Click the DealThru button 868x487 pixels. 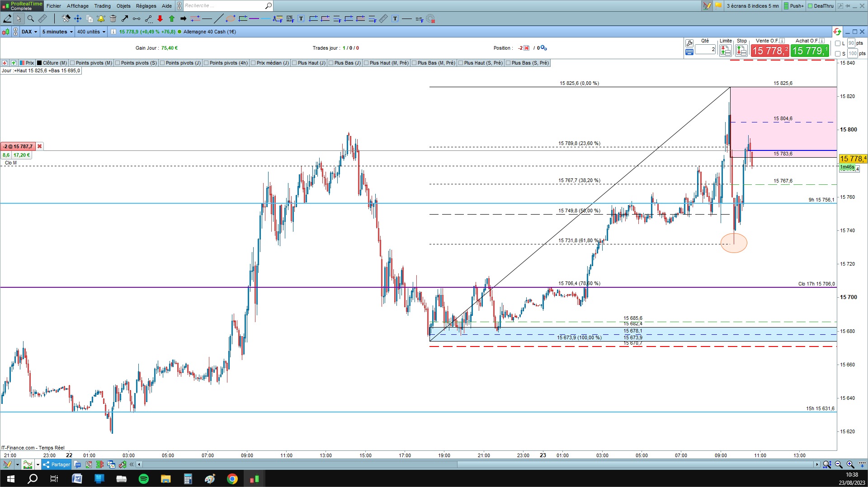pos(821,6)
